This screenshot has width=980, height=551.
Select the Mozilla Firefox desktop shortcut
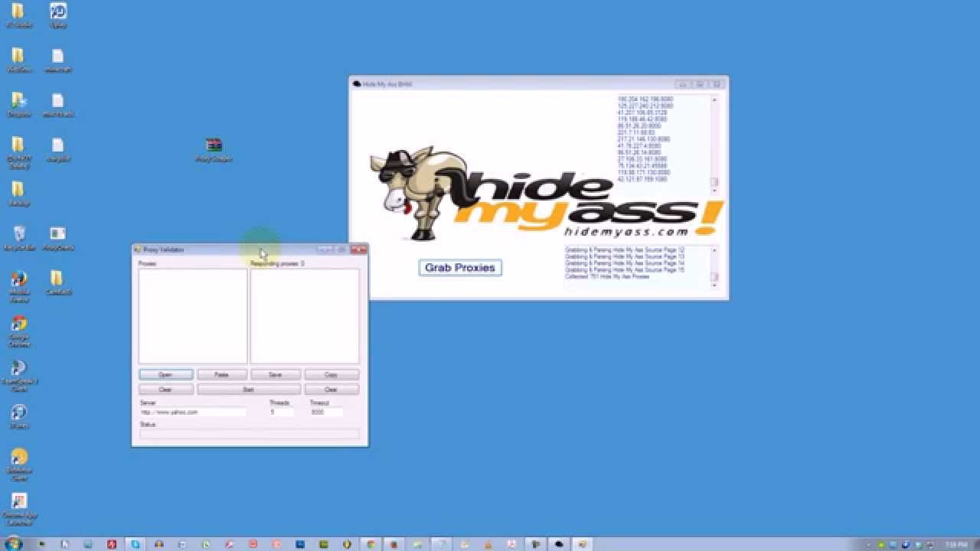[x=19, y=285]
